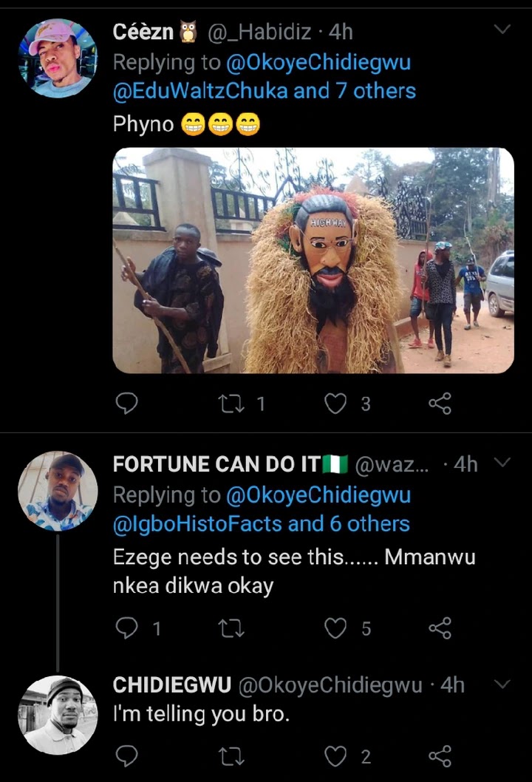Like CHIDIEGWU's 'I'm telling you bro' tweet
The image size is (532, 782).
[336, 756]
